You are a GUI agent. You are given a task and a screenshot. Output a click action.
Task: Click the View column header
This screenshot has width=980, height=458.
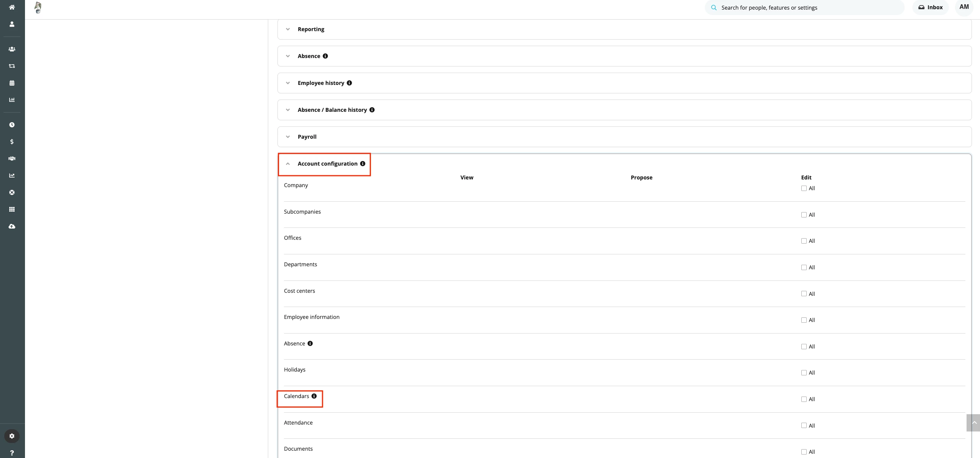(467, 178)
